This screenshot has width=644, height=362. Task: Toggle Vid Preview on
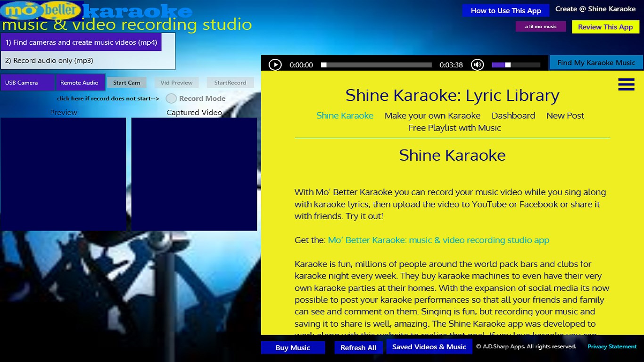coord(177,82)
